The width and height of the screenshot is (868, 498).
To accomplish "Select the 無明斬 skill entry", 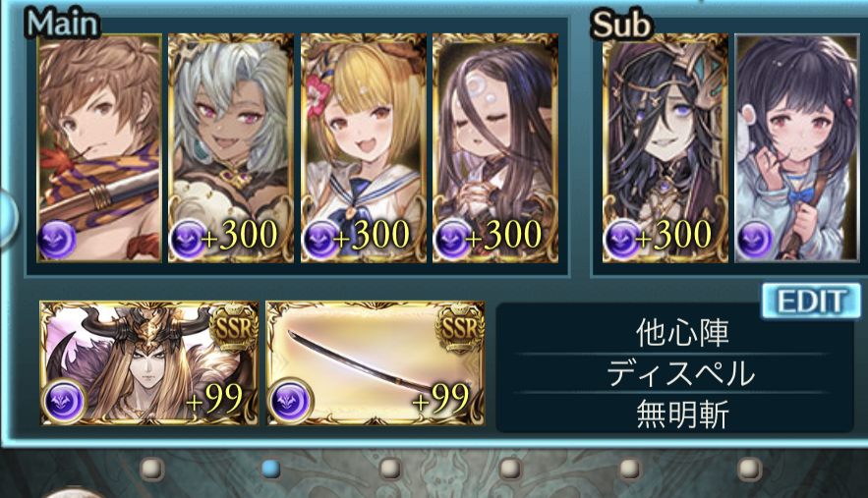I will [682, 415].
